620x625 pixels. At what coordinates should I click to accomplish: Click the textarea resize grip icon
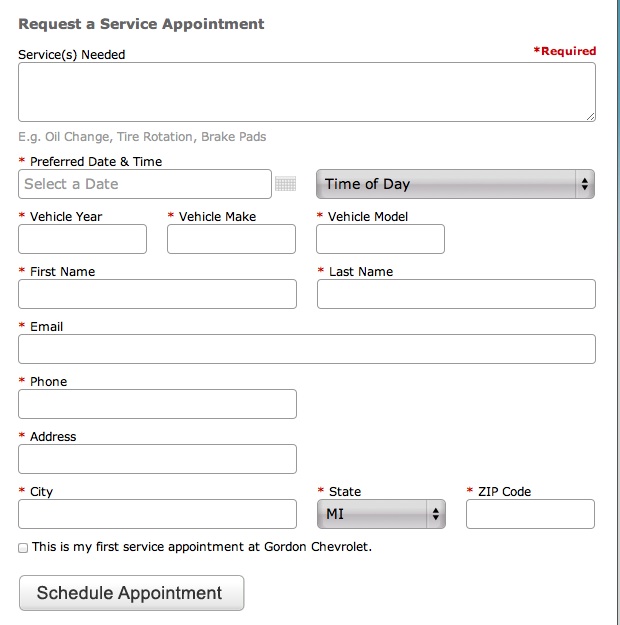pos(590,116)
